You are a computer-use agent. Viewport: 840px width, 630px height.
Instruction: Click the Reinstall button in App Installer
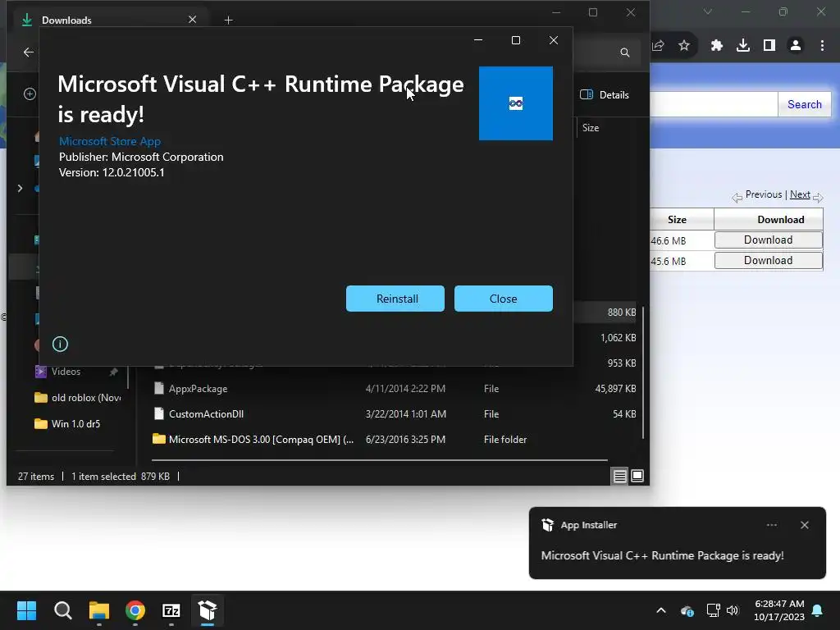(395, 299)
